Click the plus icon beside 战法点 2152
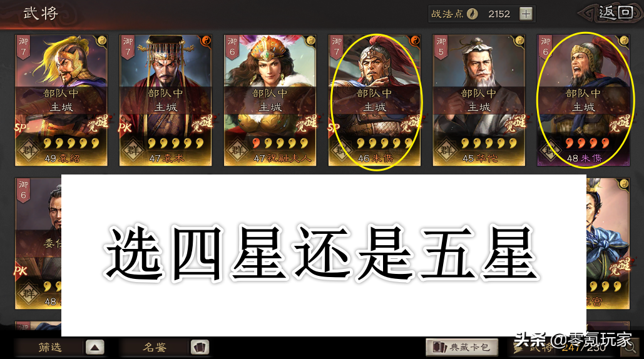 point(526,14)
